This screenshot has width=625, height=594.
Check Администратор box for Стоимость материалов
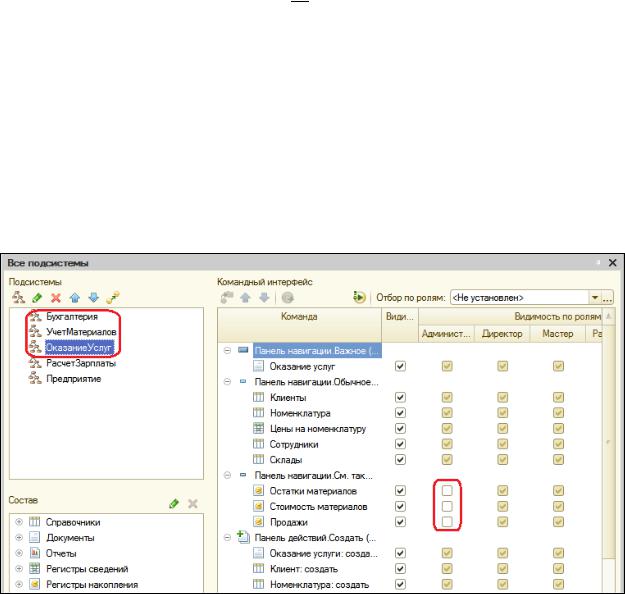[x=447, y=506]
